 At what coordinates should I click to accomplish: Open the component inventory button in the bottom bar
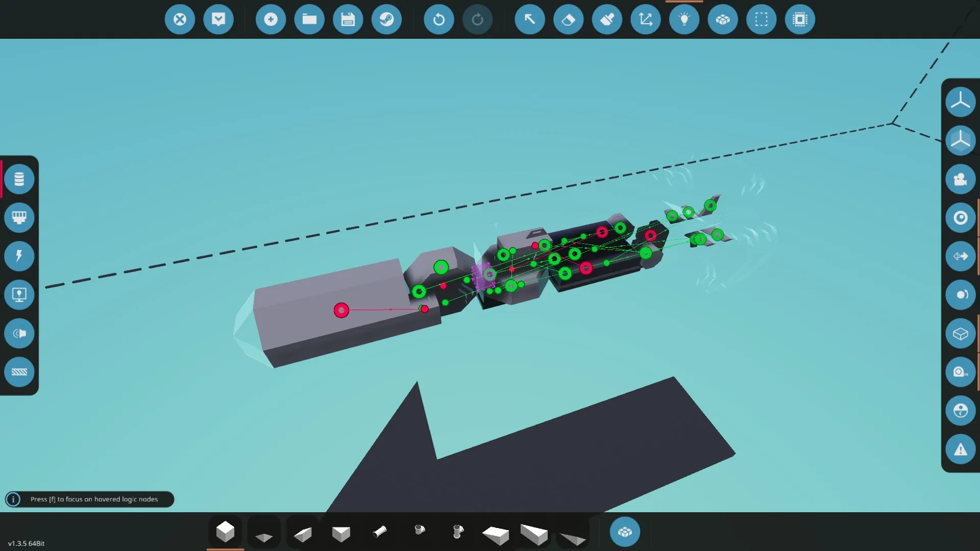click(625, 532)
